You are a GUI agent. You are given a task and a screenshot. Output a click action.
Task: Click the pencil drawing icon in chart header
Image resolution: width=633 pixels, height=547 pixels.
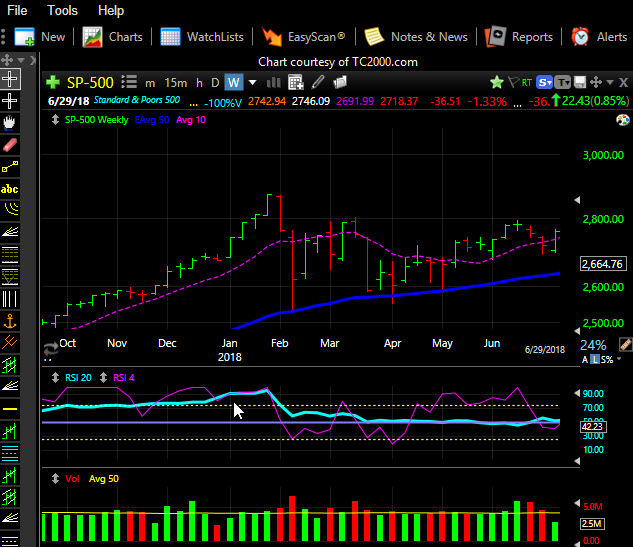(318, 82)
